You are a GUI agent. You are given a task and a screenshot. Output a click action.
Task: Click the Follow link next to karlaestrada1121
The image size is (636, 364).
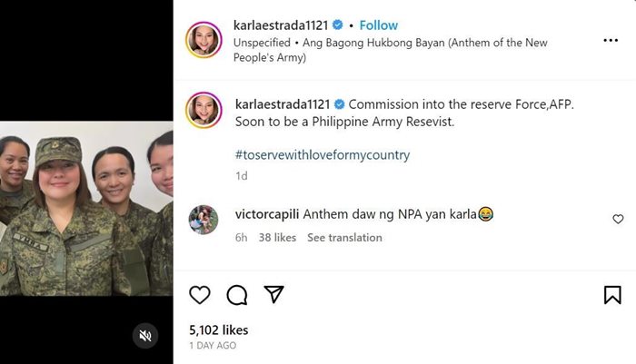pos(379,25)
